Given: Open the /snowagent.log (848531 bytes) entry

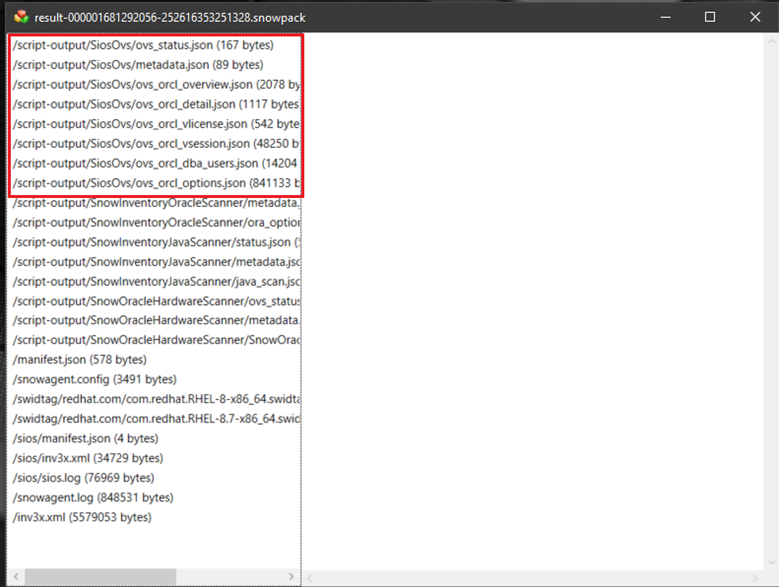Looking at the screenshot, I should click(x=93, y=498).
